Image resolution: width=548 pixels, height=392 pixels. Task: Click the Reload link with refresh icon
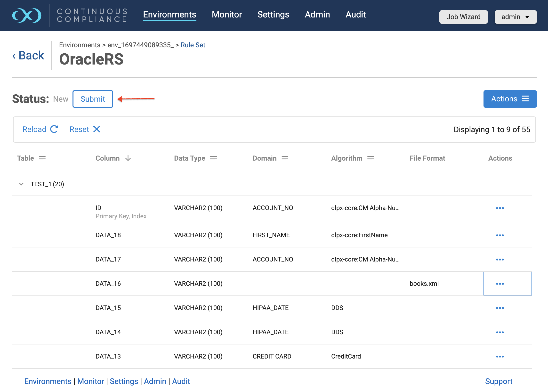(40, 129)
